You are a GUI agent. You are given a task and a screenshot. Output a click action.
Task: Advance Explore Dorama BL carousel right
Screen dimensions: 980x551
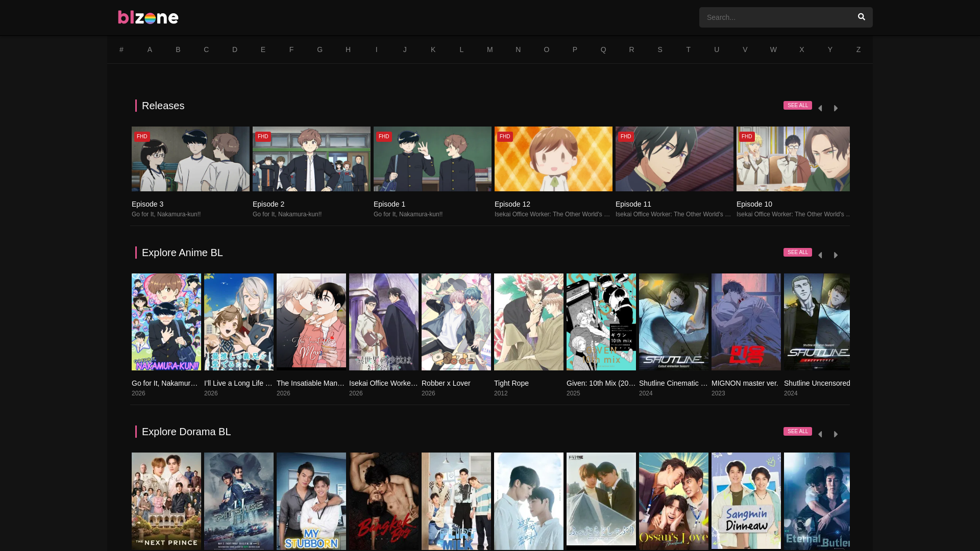click(836, 434)
